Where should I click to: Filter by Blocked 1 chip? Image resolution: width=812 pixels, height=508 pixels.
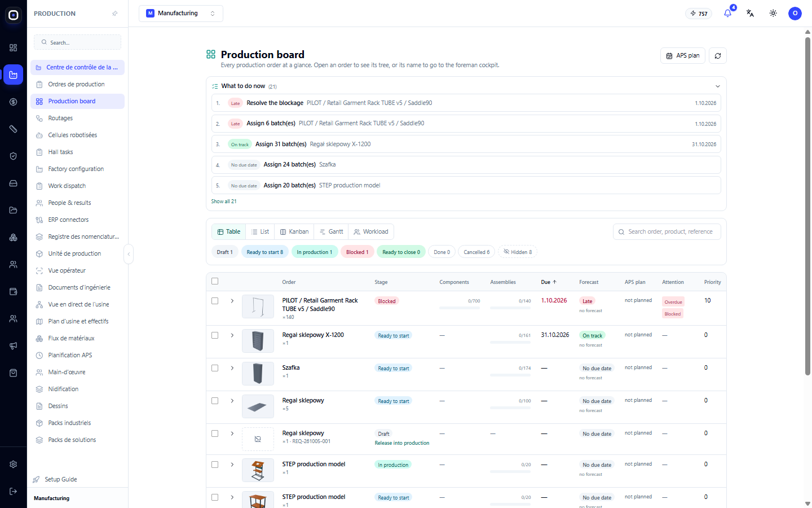pos(358,252)
